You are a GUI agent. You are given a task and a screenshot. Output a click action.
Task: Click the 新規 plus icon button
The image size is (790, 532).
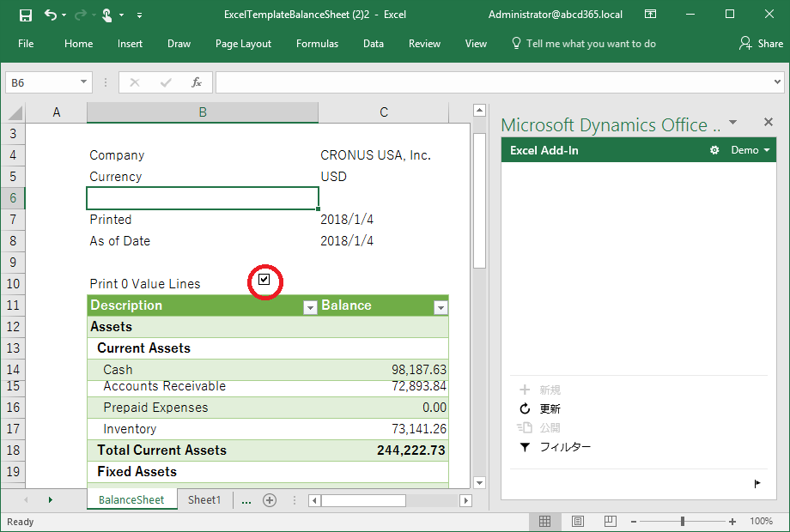tap(539, 390)
